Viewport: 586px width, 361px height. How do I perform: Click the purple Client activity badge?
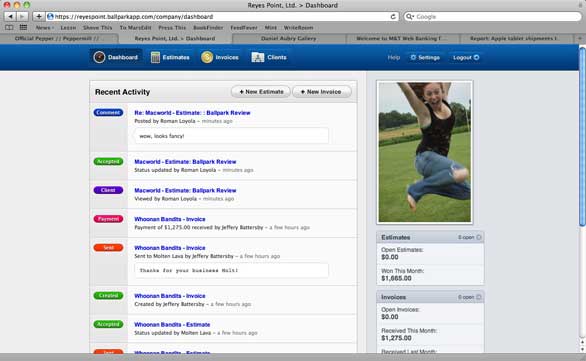(x=108, y=190)
